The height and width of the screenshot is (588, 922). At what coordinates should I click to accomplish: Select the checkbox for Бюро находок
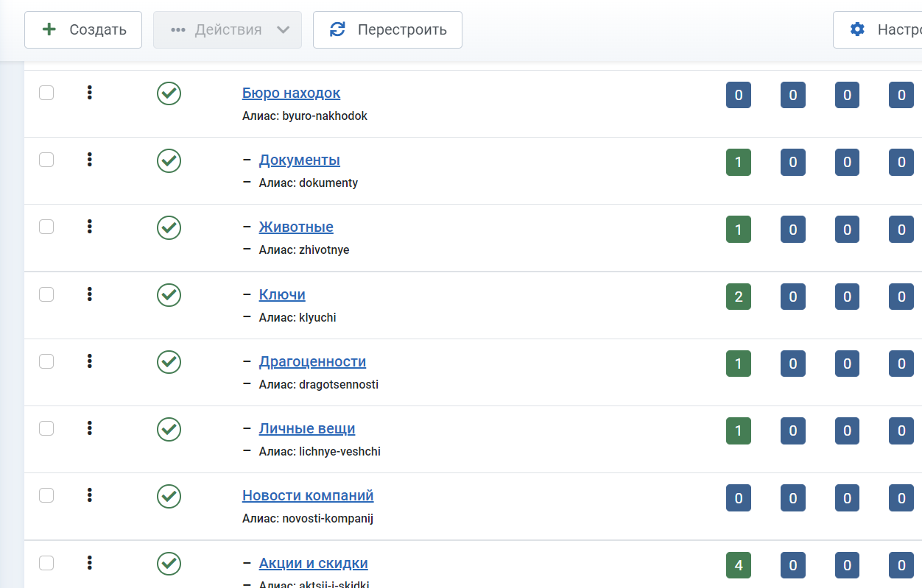point(46,93)
